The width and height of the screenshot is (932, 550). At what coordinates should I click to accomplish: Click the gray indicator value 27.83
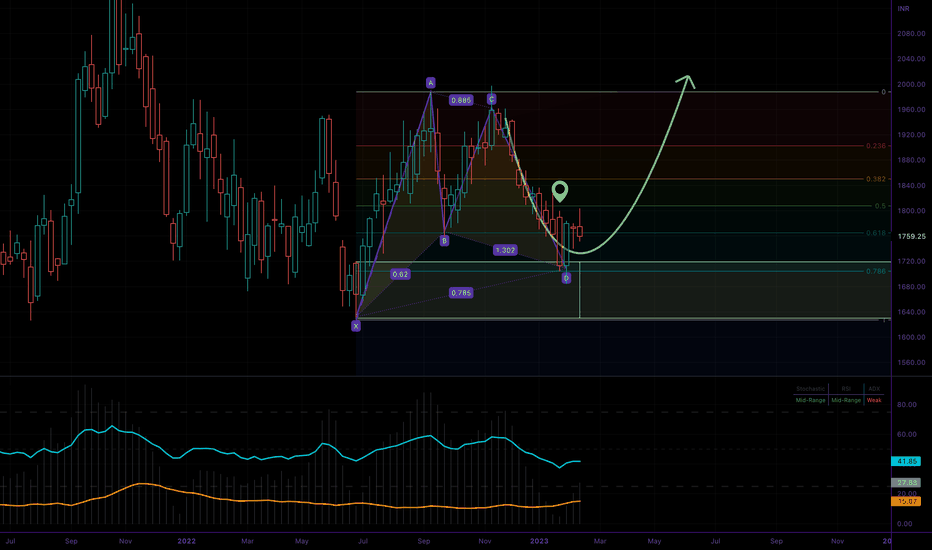(906, 483)
